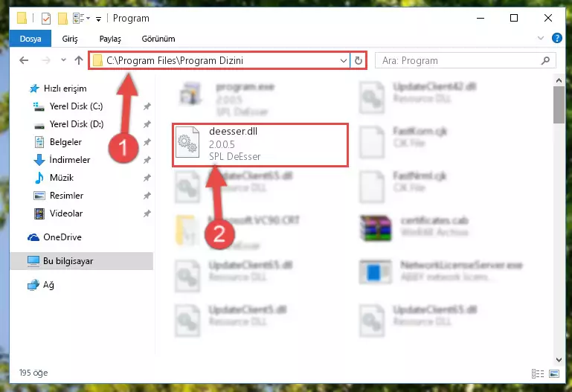Screen dimensions: 572x392
Task: Click the pin icon beside İndirmeler
Action: 147,160
